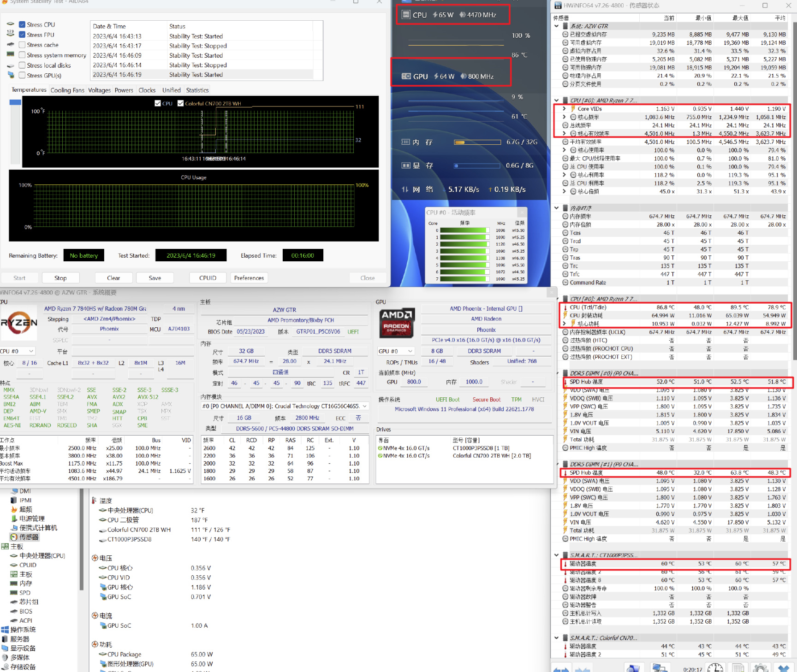
Task: Switch to the Unified tab
Action: point(171,90)
